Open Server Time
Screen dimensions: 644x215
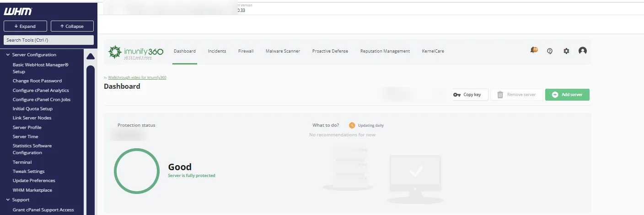click(x=25, y=137)
